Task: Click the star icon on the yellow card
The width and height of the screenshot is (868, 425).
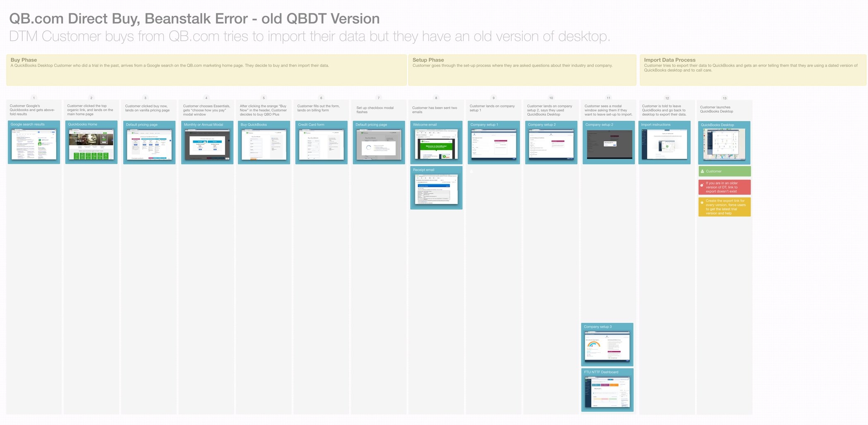Action: pos(702,203)
